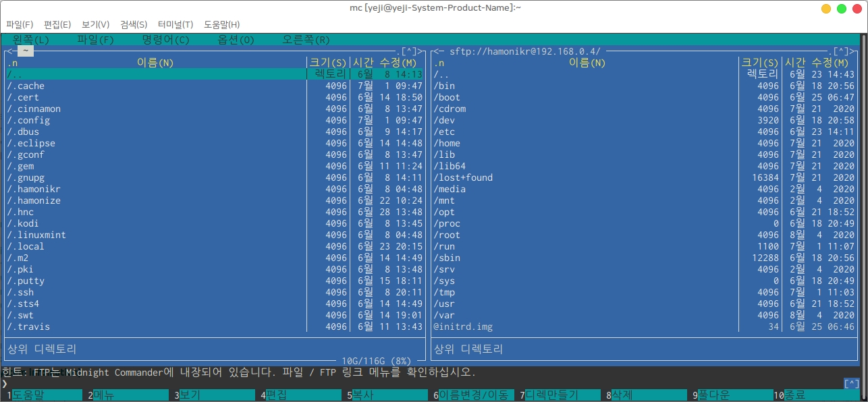The width and height of the screenshot is (868, 402).
Task: Select the /etc directory in right panel
Action: pyautogui.click(x=444, y=132)
